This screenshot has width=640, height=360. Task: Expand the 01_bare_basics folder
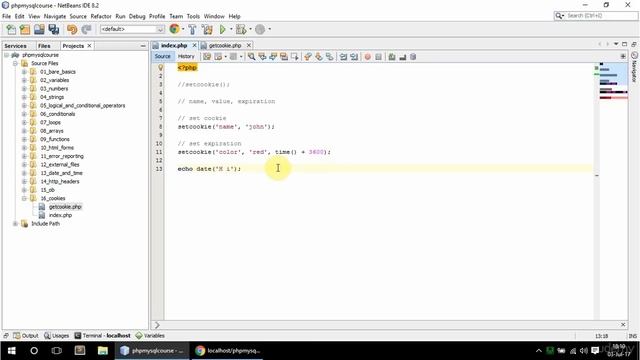(24, 72)
